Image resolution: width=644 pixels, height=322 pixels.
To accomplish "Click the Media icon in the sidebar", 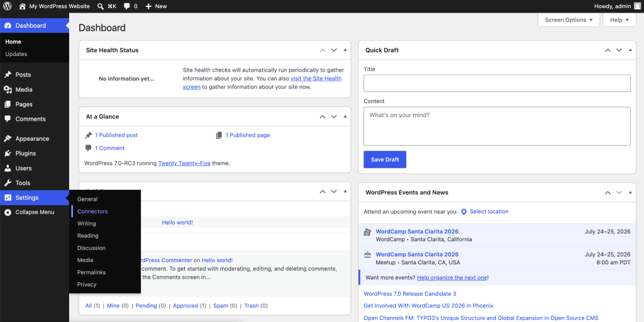I will click(8, 89).
